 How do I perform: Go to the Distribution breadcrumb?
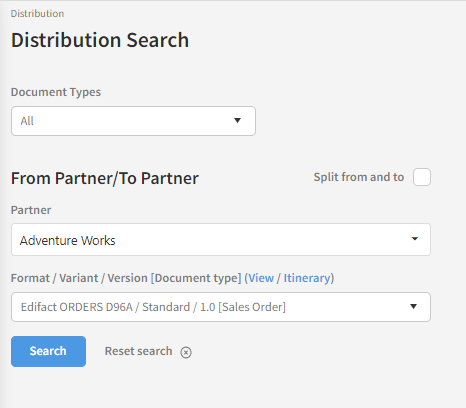coord(37,14)
